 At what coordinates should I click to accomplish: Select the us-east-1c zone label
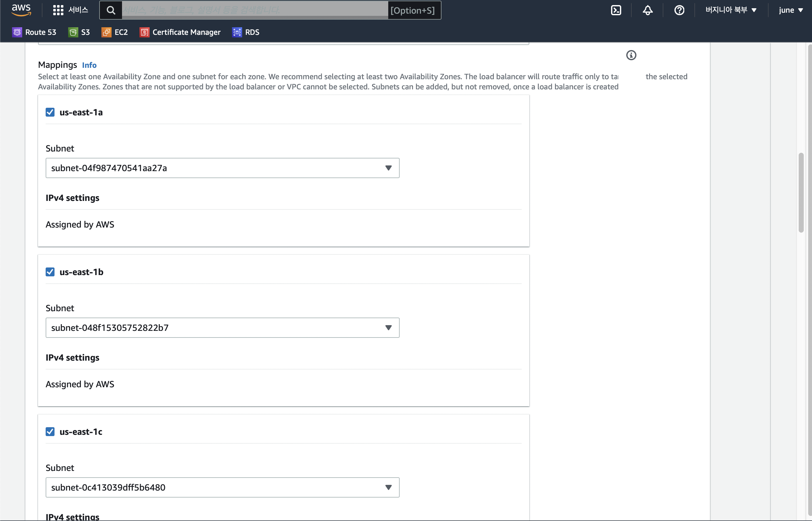[81, 431]
